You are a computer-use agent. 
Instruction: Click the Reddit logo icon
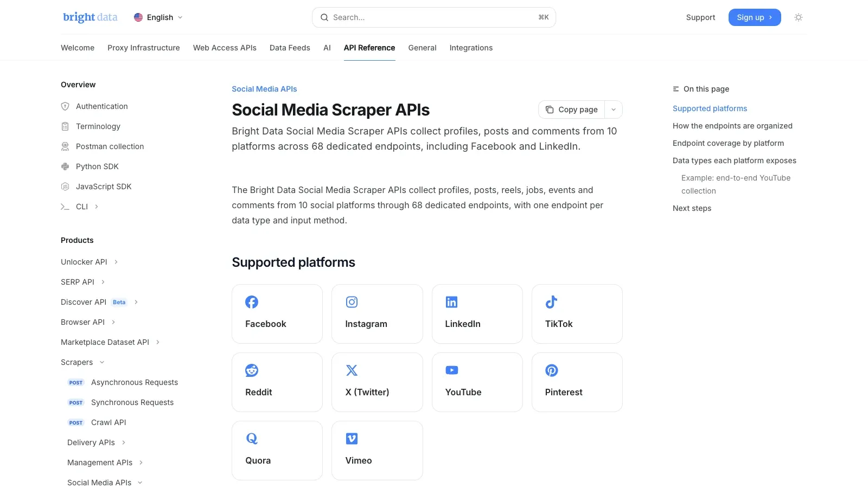tap(252, 370)
